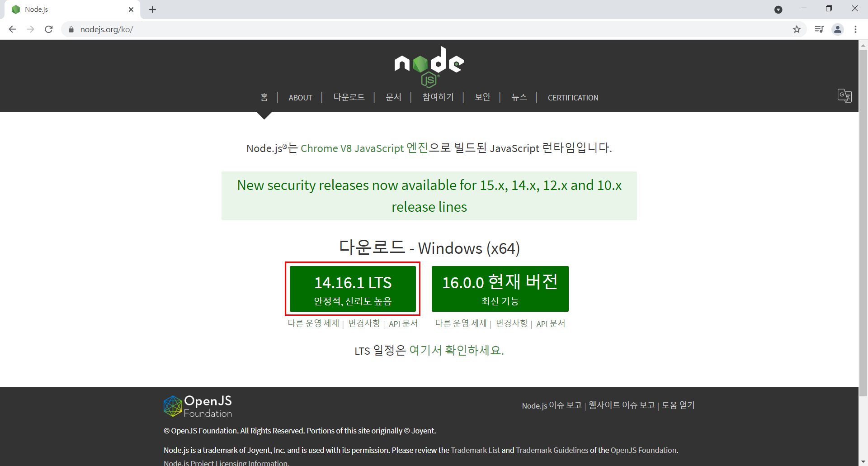Close the Node.js tab
Image resolution: width=868 pixels, height=466 pixels.
[x=131, y=10]
